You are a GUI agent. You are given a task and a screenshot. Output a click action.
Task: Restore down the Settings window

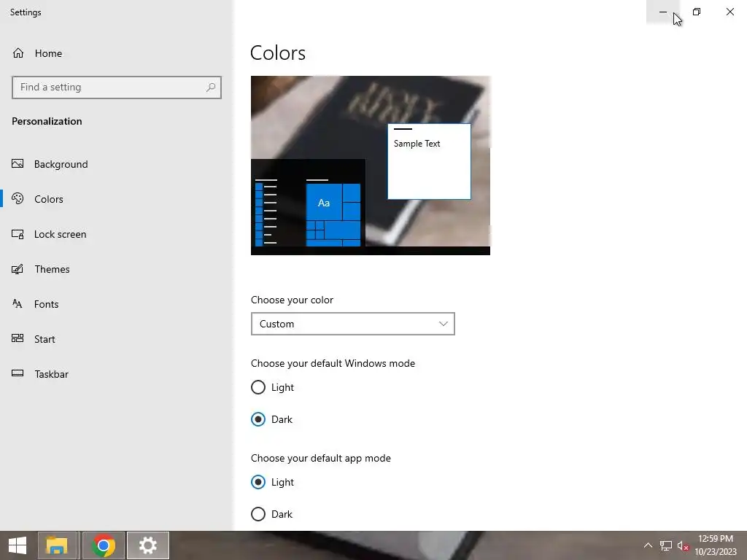[697, 12]
